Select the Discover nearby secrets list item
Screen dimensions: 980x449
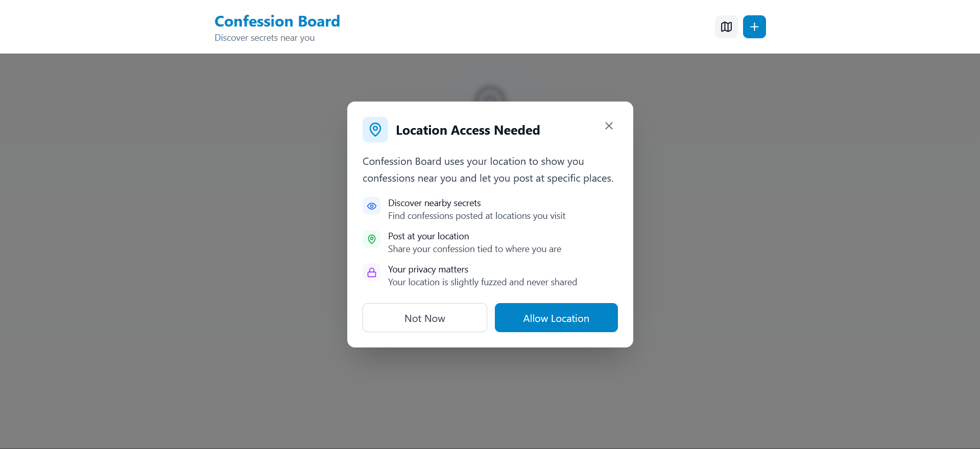[x=476, y=209]
